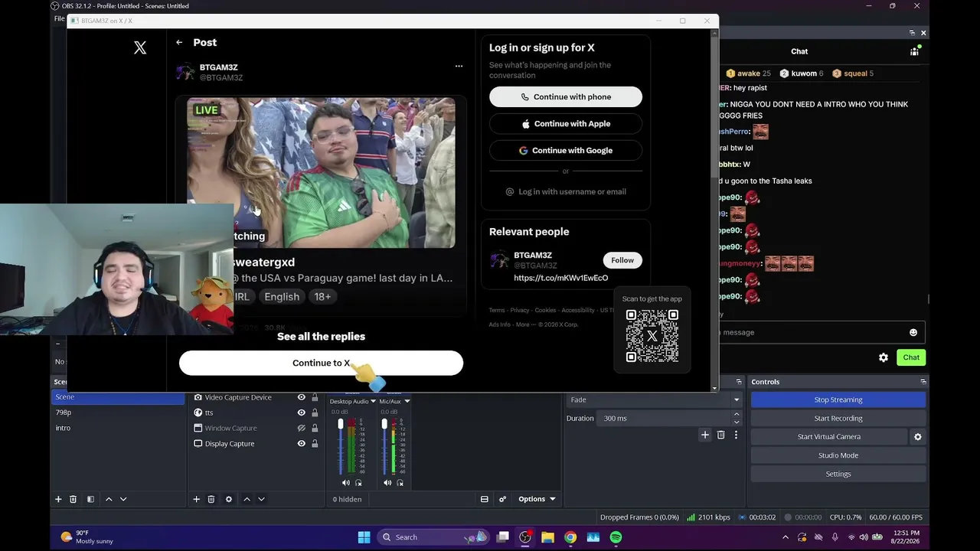Expand the Mic/Aux dropdown arrow
Screen dimensions: 980x551
pyautogui.click(x=407, y=401)
